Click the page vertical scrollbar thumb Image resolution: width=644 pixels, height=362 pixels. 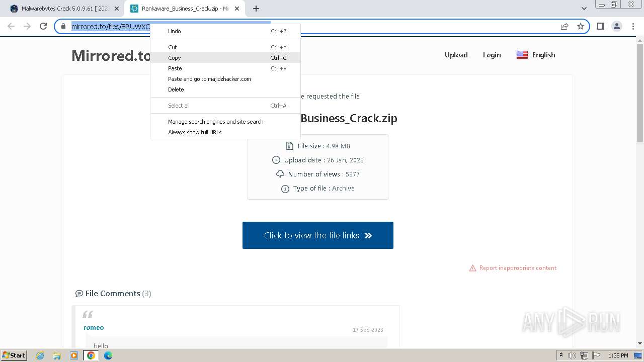(640, 93)
